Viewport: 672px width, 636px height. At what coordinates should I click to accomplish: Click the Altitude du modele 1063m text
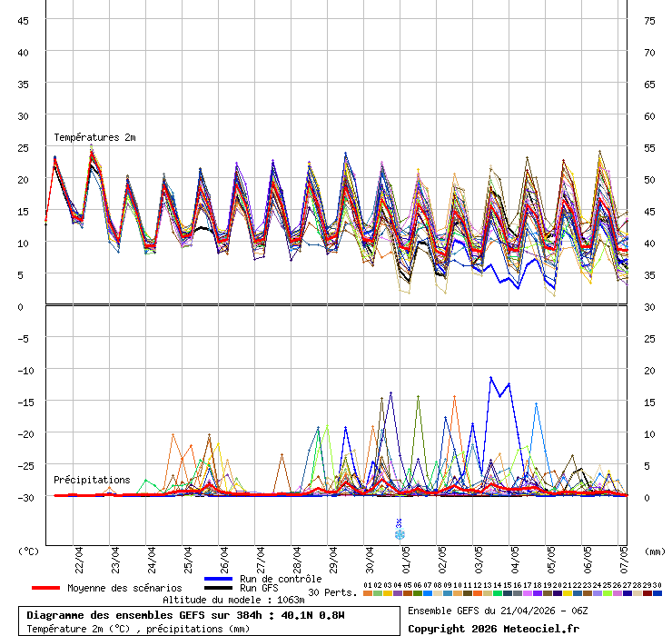(233, 600)
